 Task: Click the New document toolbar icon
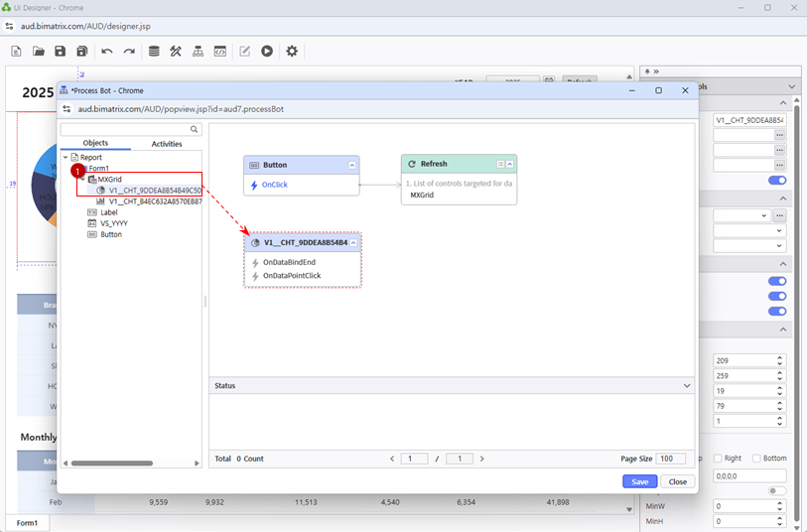pos(16,52)
